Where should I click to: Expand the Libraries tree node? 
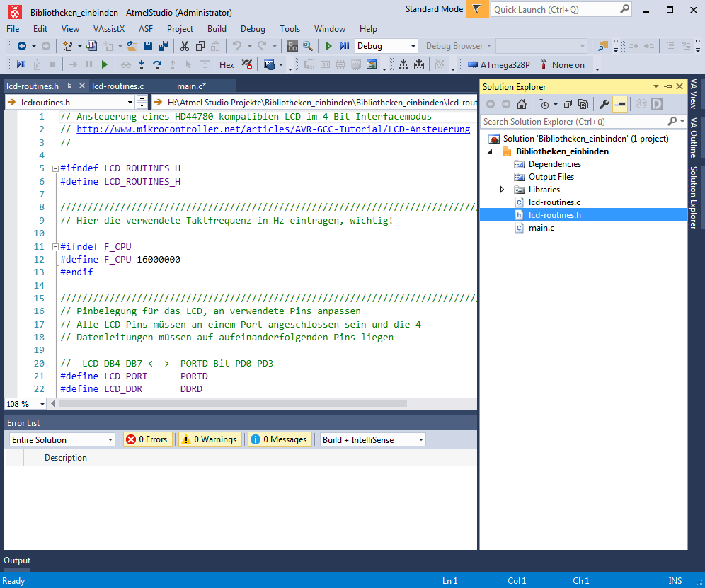(x=502, y=190)
